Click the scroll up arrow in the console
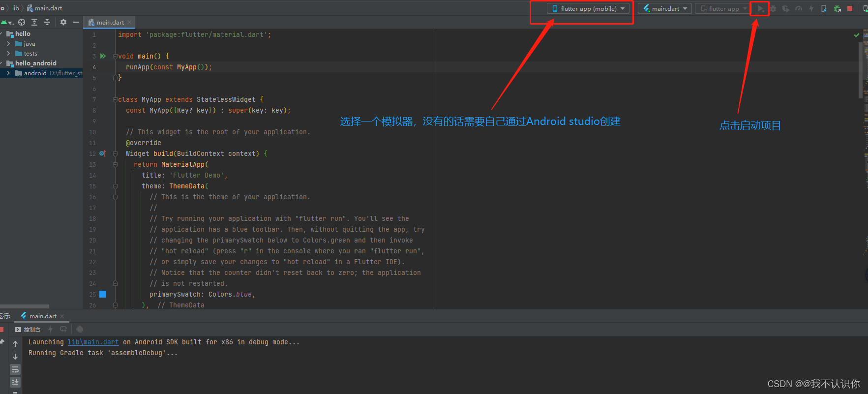This screenshot has width=868, height=394. 15,343
